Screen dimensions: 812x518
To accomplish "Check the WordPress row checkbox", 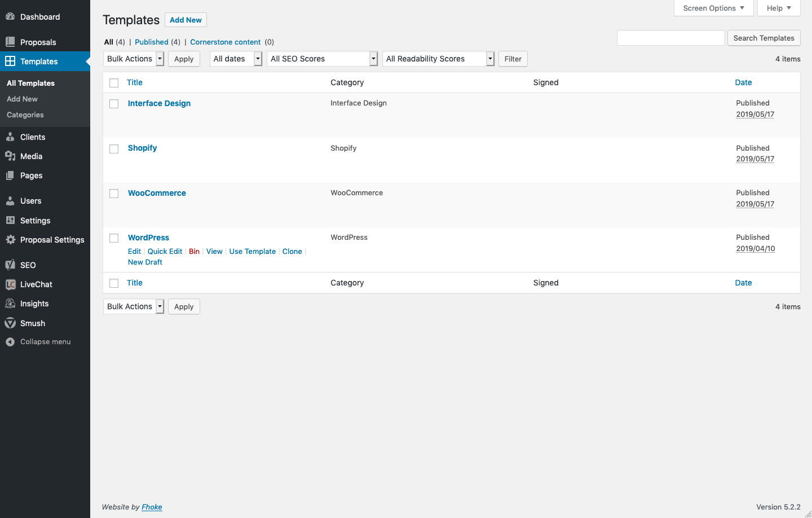I will click(114, 238).
